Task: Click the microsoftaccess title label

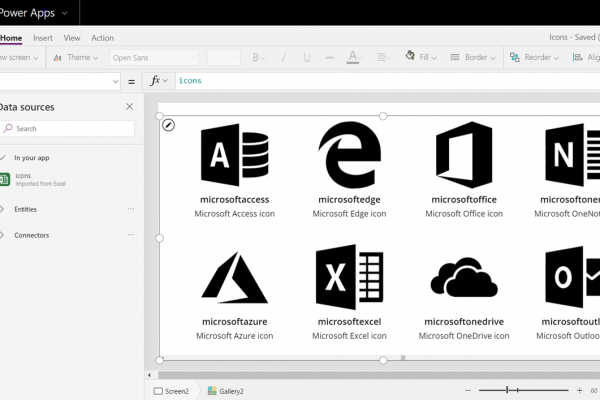Action: 235,199
